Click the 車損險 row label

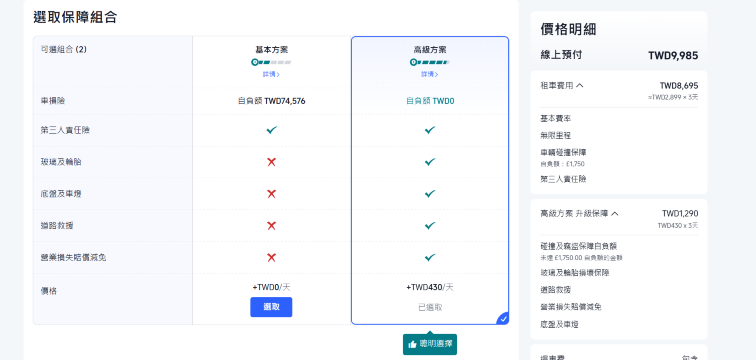(53, 101)
